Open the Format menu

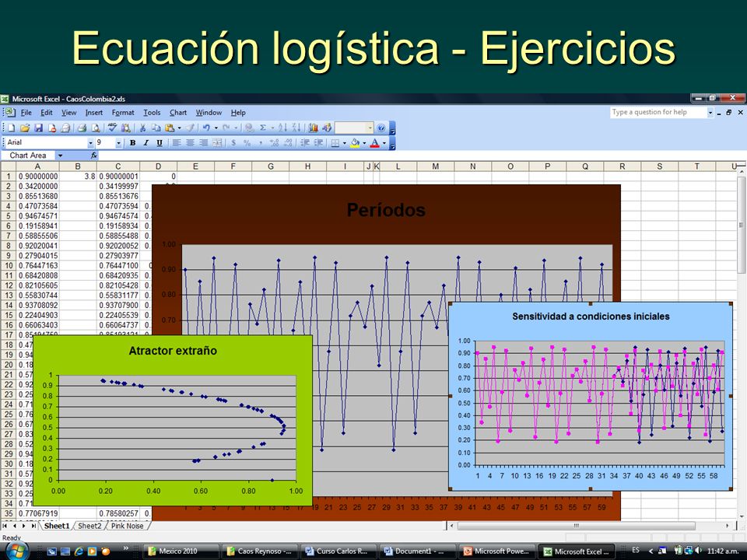pos(123,112)
